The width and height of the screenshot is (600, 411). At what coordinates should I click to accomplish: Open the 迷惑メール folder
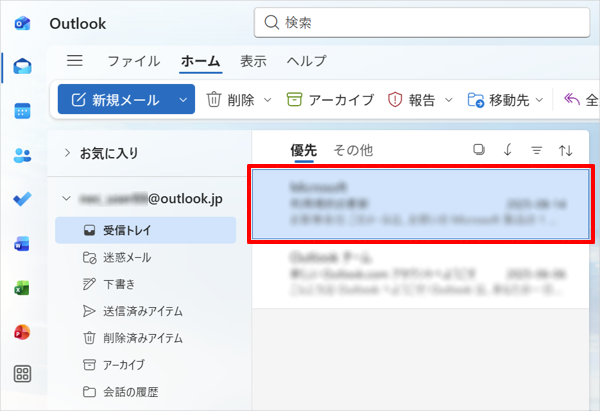coord(145,258)
